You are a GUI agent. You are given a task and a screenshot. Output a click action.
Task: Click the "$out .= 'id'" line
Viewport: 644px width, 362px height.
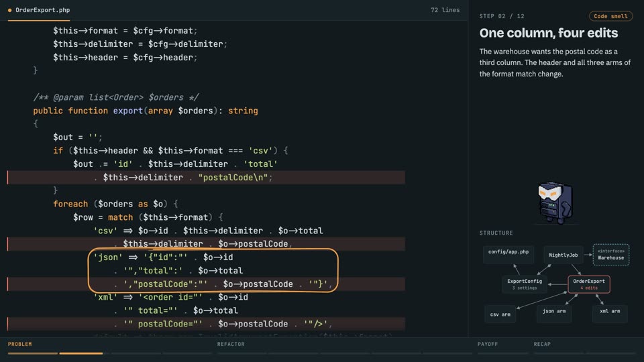click(175, 164)
